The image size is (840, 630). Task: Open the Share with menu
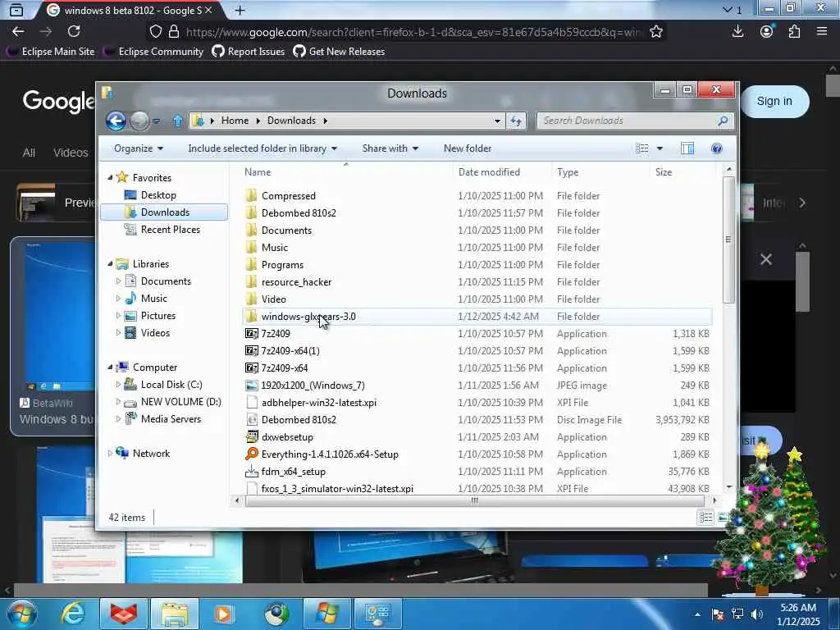coord(390,148)
